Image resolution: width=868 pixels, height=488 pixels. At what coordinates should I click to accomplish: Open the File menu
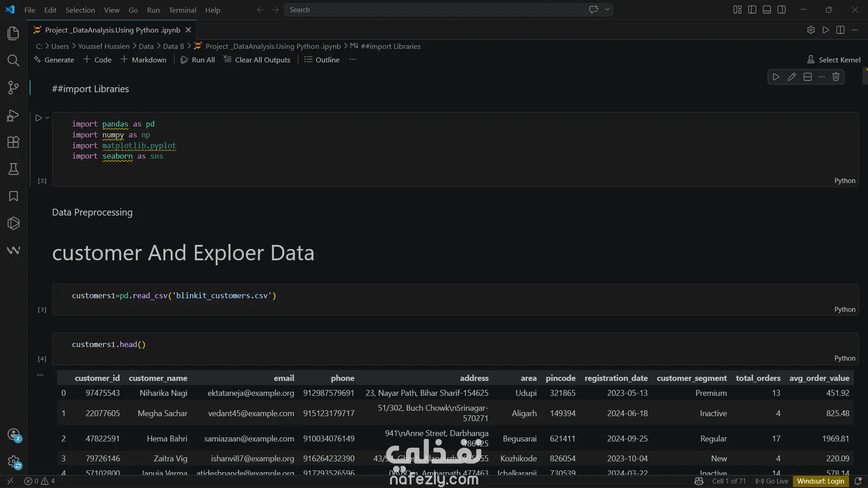coord(30,10)
